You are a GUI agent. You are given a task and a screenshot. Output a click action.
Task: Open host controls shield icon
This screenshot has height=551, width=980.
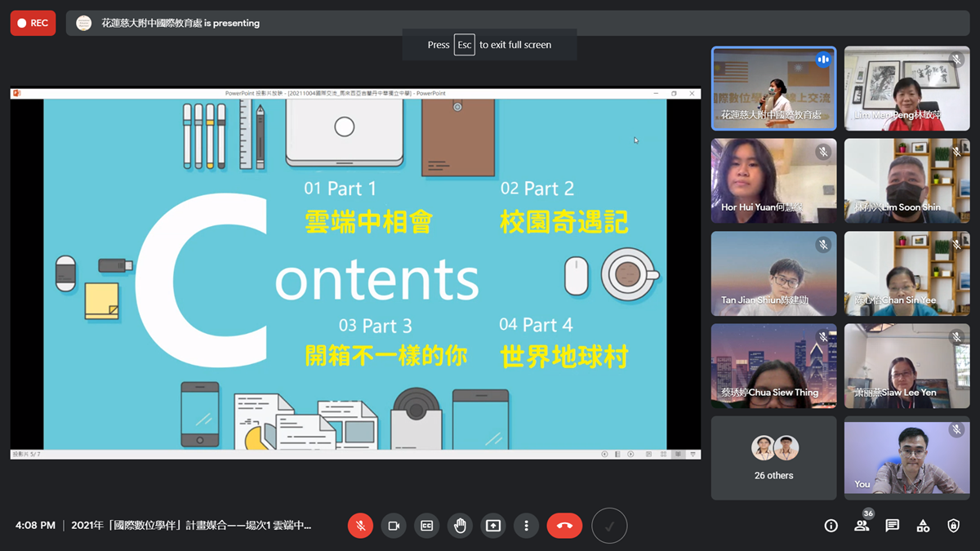(x=953, y=526)
